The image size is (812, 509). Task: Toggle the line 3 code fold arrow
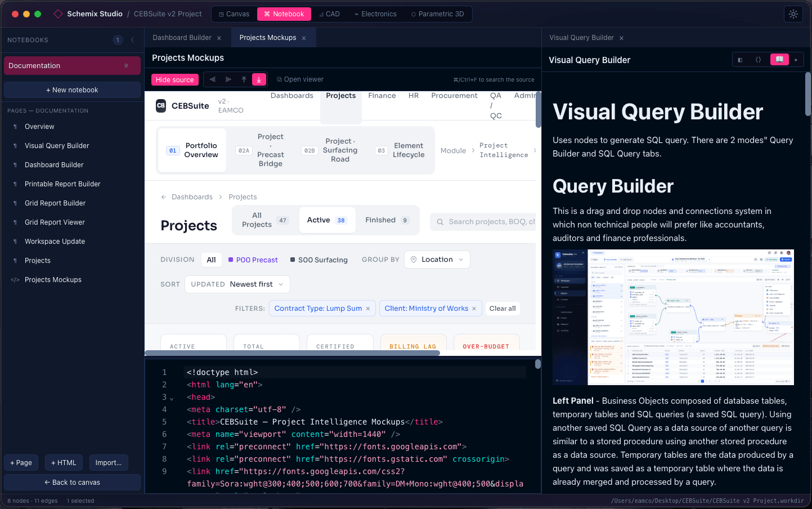click(x=172, y=399)
